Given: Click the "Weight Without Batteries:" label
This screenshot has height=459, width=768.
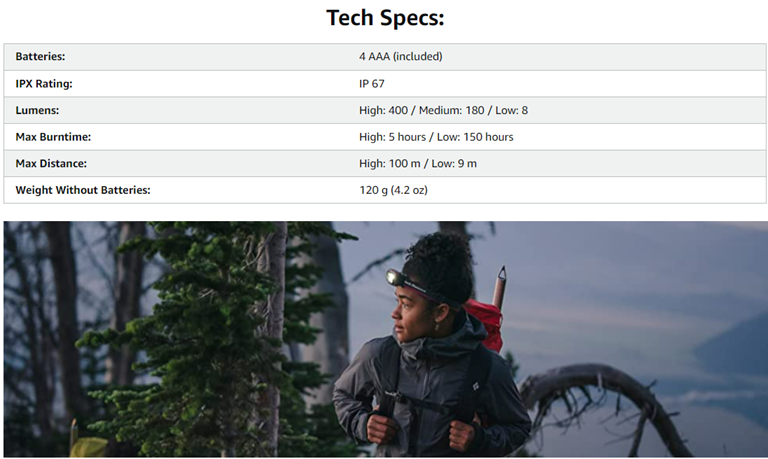Looking at the screenshot, I should point(82,190).
